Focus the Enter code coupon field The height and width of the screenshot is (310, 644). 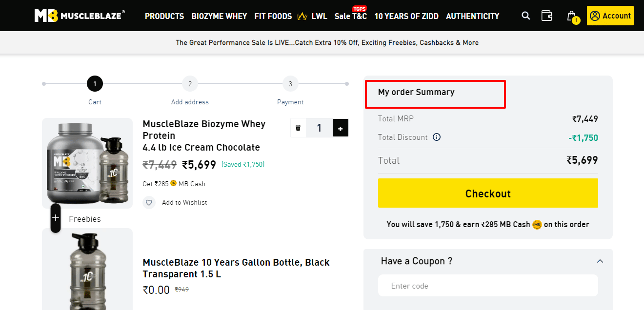tap(488, 285)
